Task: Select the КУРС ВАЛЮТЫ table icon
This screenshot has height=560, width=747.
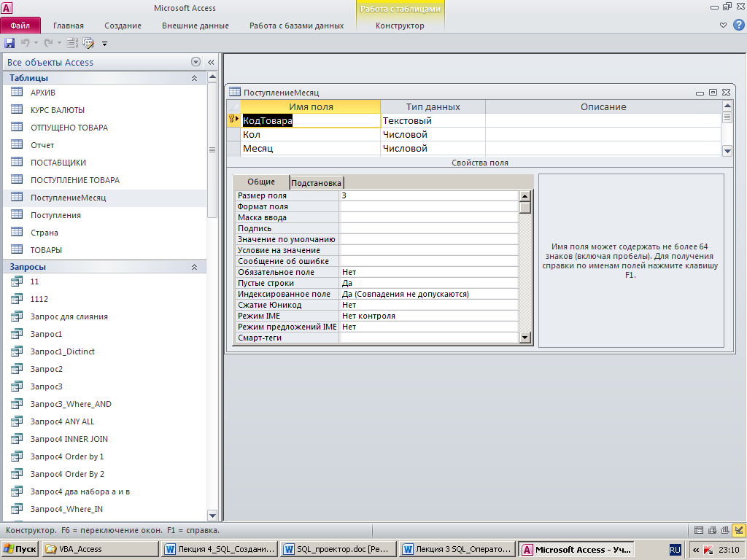Action: (17, 109)
